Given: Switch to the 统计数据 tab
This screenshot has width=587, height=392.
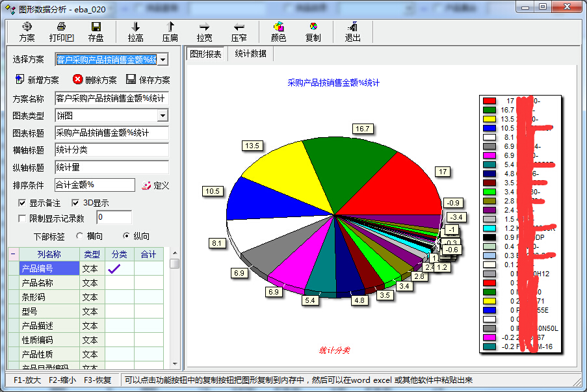Looking at the screenshot, I should coord(250,54).
